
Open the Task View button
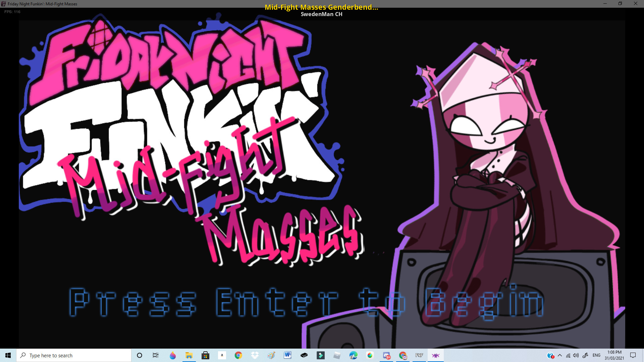tap(156, 355)
